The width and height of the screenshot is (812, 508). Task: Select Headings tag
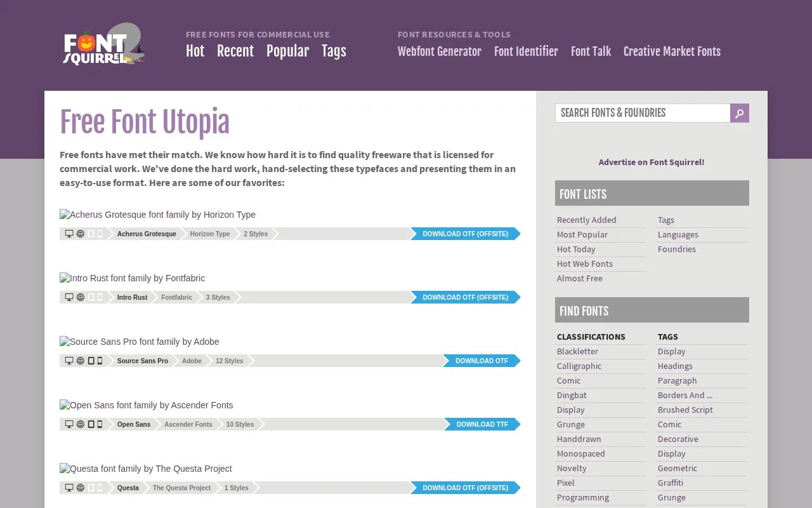675,366
